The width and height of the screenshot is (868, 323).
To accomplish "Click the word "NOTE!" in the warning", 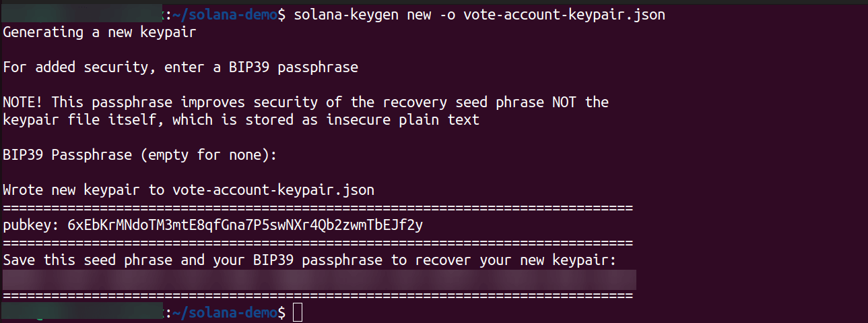I will point(23,102).
